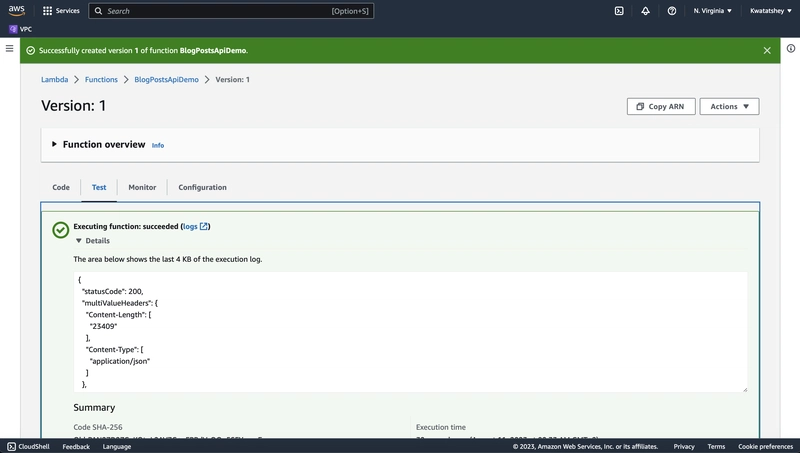This screenshot has width=800, height=453.
Task: Go to the Functions breadcrumb
Action: click(101, 80)
